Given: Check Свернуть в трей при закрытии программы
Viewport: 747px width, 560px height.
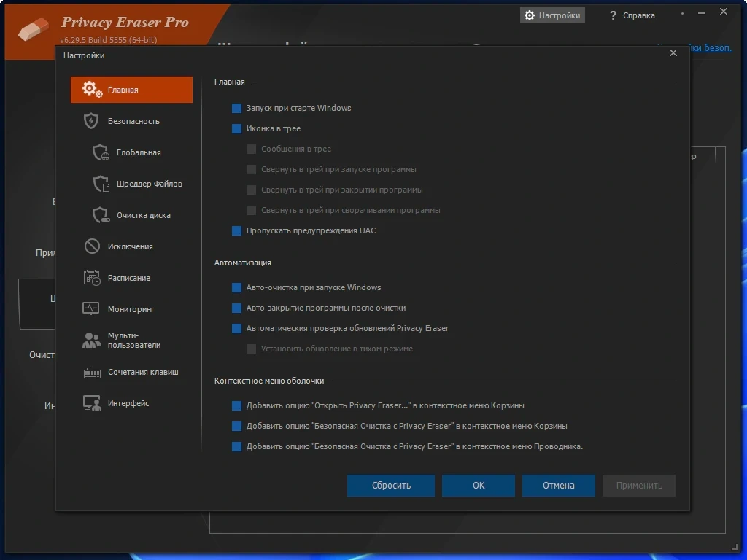Looking at the screenshot, I should click(251, 190).
